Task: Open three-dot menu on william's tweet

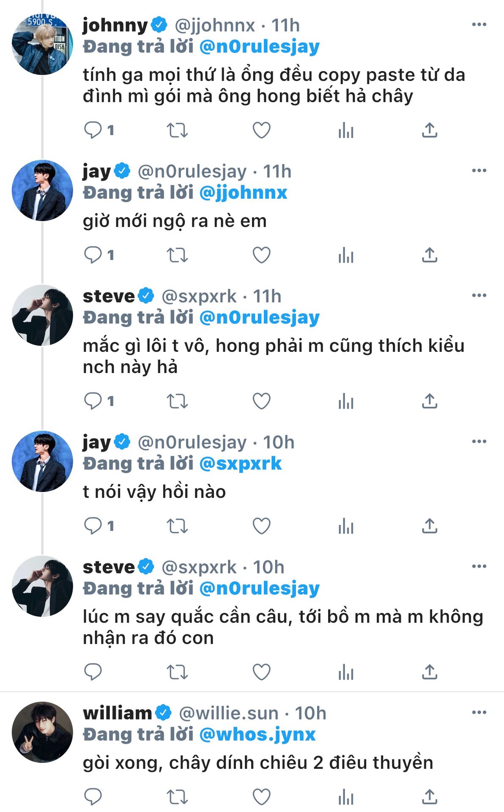Action: 479,712
